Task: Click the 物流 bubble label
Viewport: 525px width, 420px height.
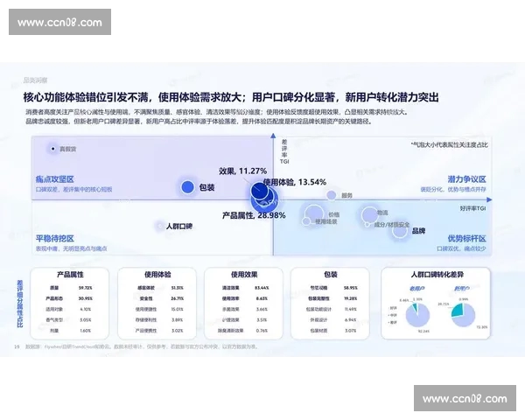Action: (x=382, y=213)
